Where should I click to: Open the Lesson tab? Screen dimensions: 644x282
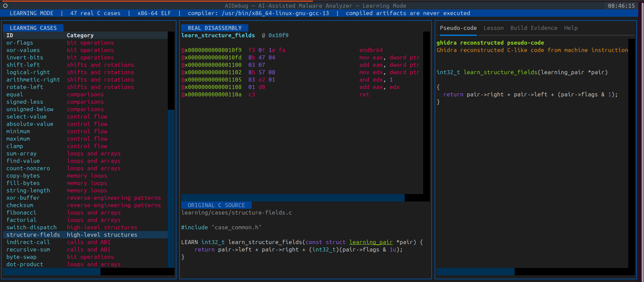tap(493, 28)
